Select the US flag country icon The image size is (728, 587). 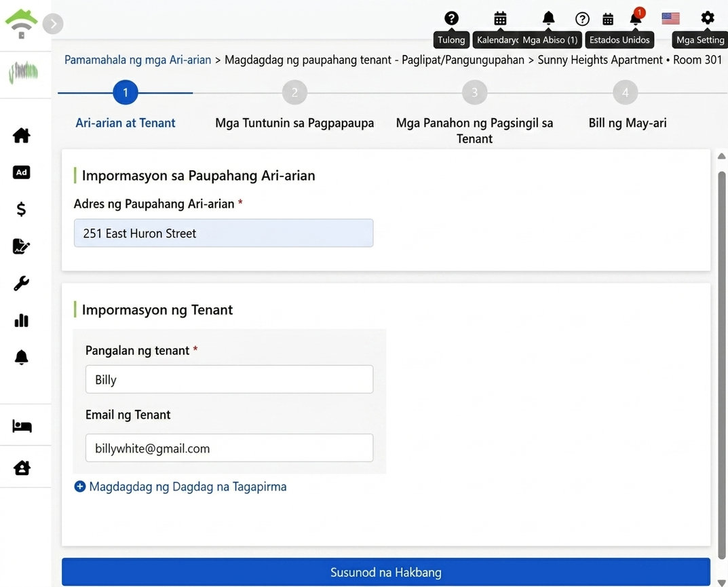[x=670, y=18]
